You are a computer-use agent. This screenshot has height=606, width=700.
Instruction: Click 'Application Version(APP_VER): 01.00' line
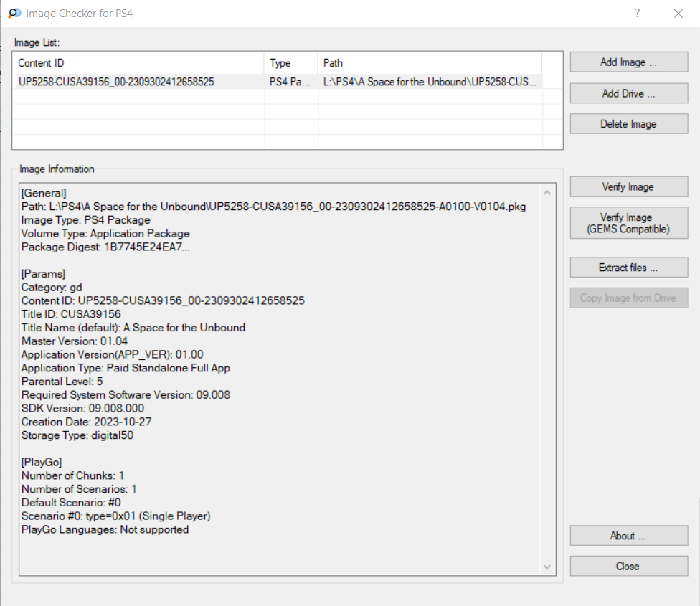tap(113, 354)
